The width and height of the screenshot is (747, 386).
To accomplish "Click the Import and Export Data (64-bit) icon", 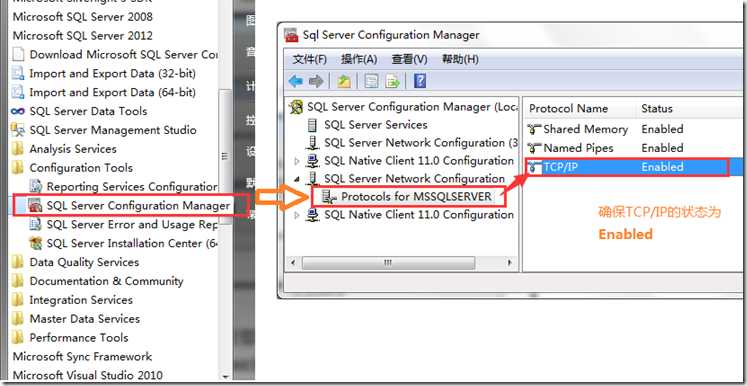I will point(18,92).
